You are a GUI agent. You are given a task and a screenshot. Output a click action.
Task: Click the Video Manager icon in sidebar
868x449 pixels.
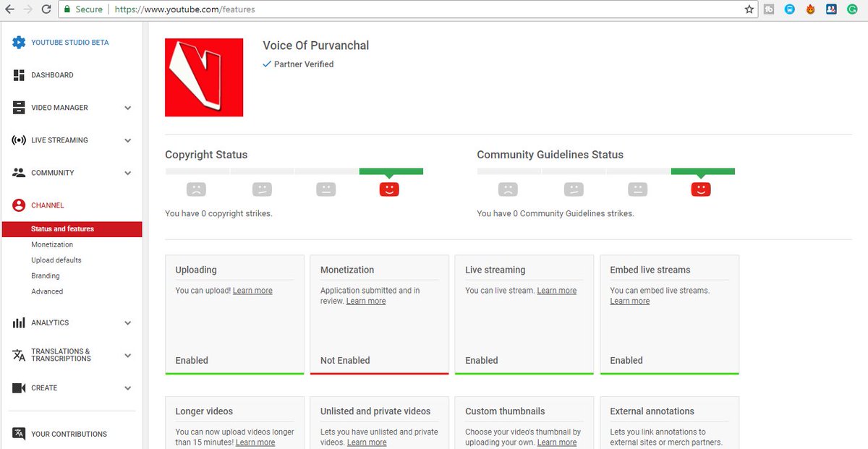(x=19, y=108)
